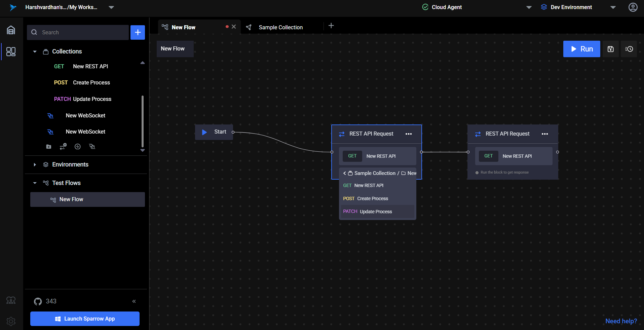The height and width of the screenshot is (330, 644).
Task: Click 'Run the block to get response' text
Action: pyautogui.click(x=504, y=173)
